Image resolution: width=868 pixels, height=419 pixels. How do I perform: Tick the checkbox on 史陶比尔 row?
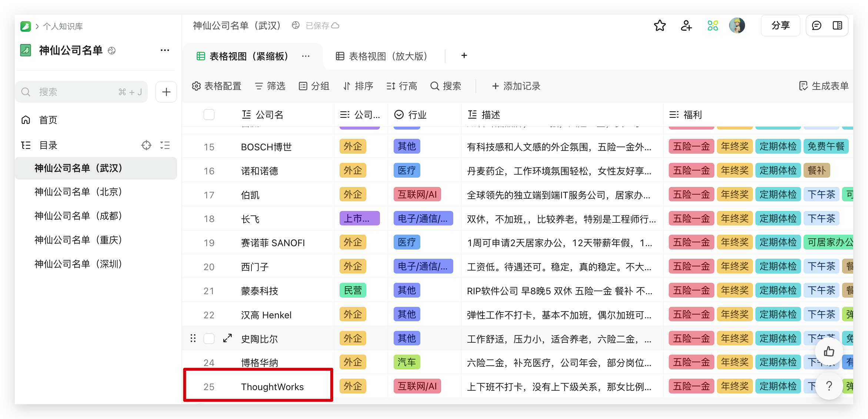point(209,339)
